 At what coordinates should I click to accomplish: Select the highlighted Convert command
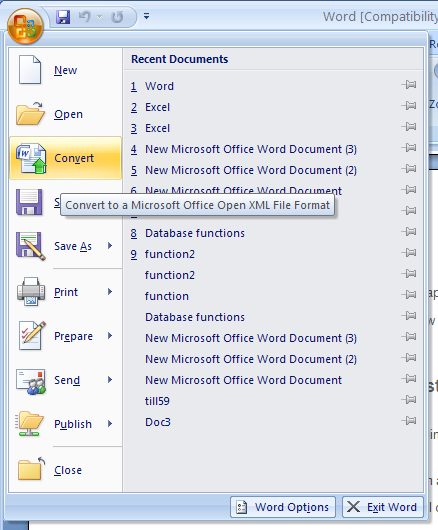(66, 158)
